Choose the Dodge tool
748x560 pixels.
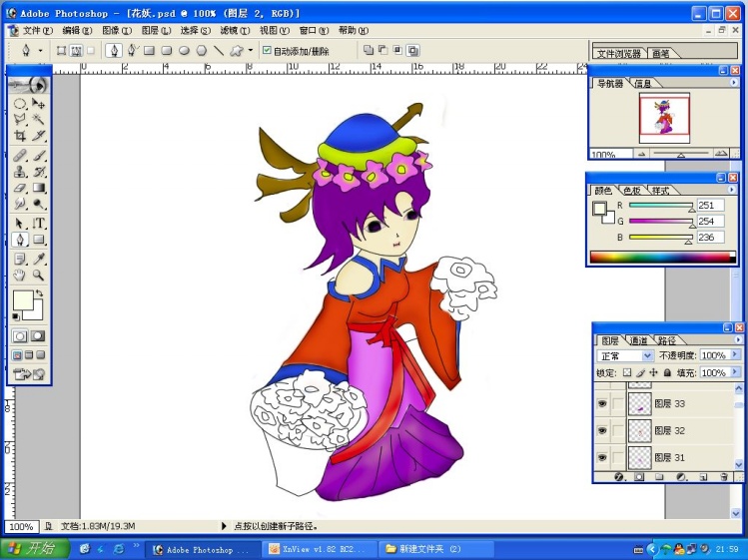[38, 205]
